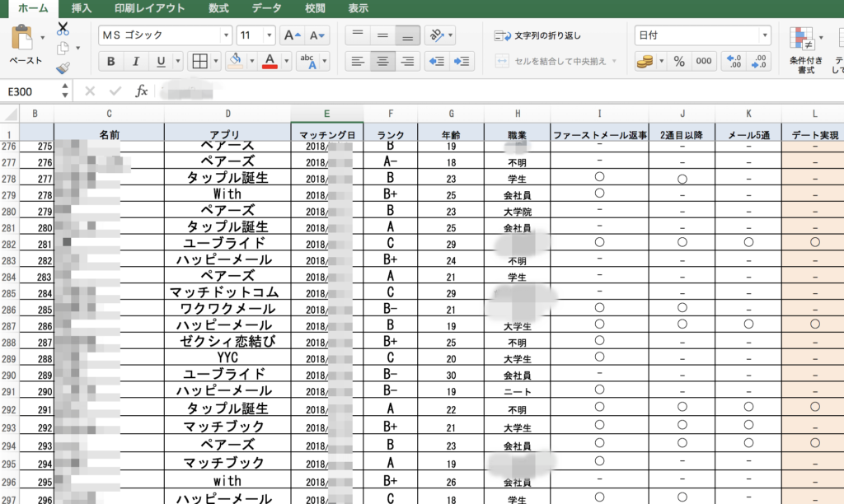Screen dimensions: 844x504
Task: Open the fill color palette arrow
Action: tap(251, 61)
